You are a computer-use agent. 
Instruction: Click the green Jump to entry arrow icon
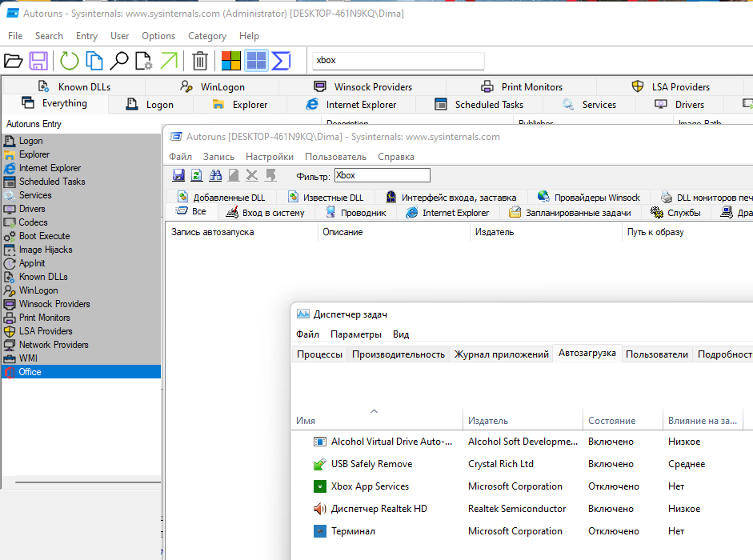[x=169, y=61]
